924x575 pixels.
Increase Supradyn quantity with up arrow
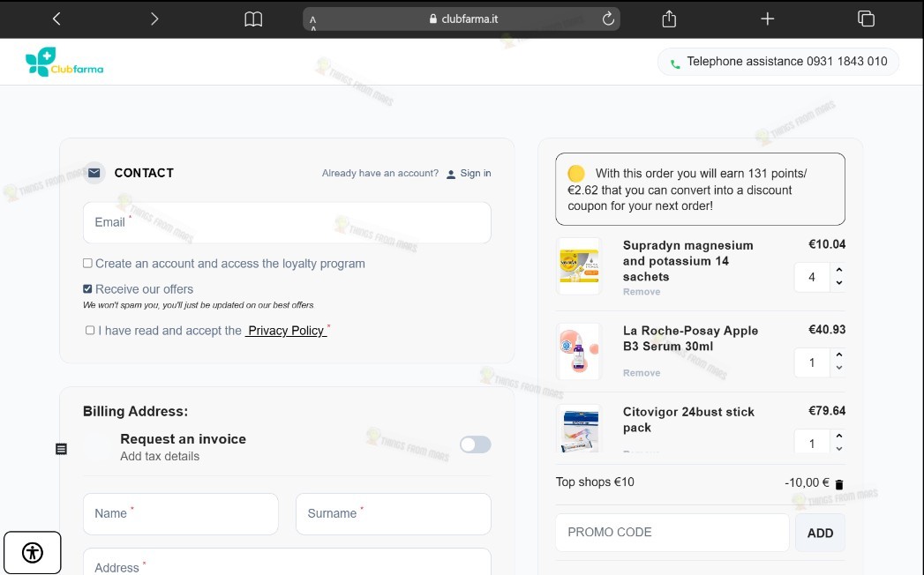pyautogui.click(x=839, y=270)
